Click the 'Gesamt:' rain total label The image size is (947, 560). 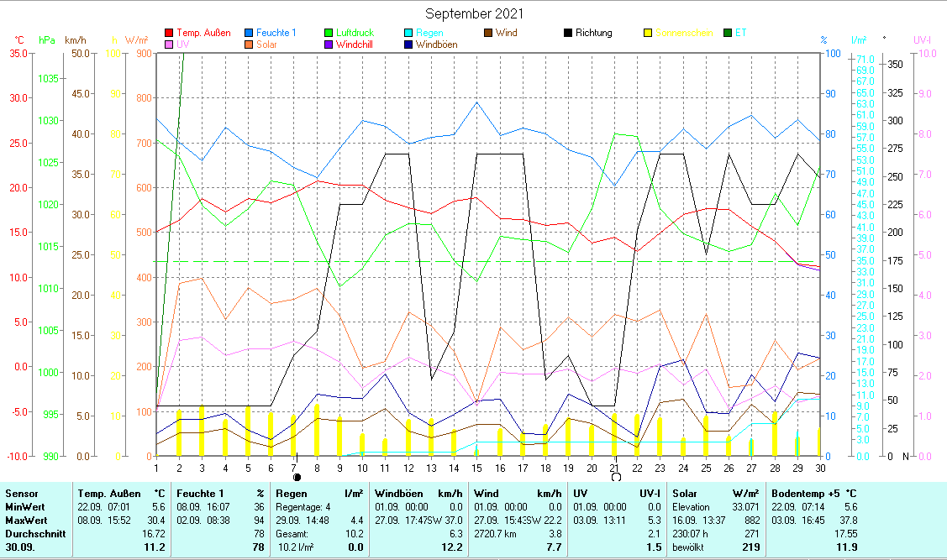coord(292,533)
